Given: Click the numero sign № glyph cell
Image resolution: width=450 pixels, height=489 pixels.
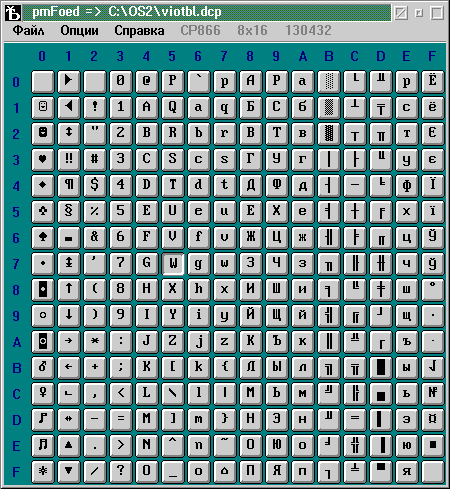Looking at the screenshot, I should tap(433, 393).
